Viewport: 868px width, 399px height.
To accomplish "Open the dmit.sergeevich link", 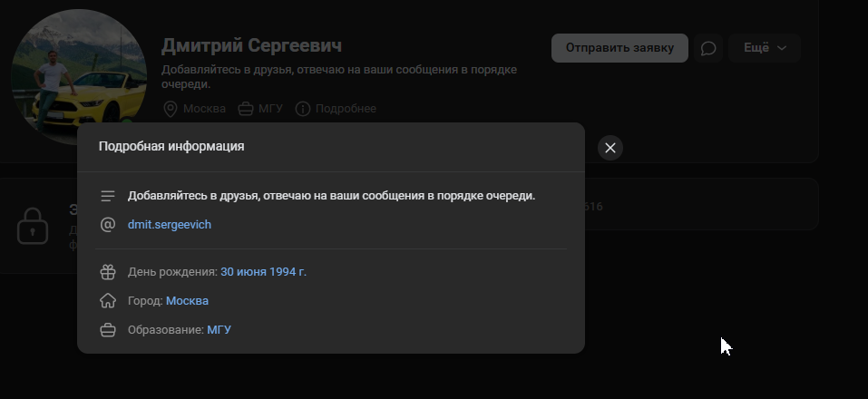I will (x=170, y=224).
